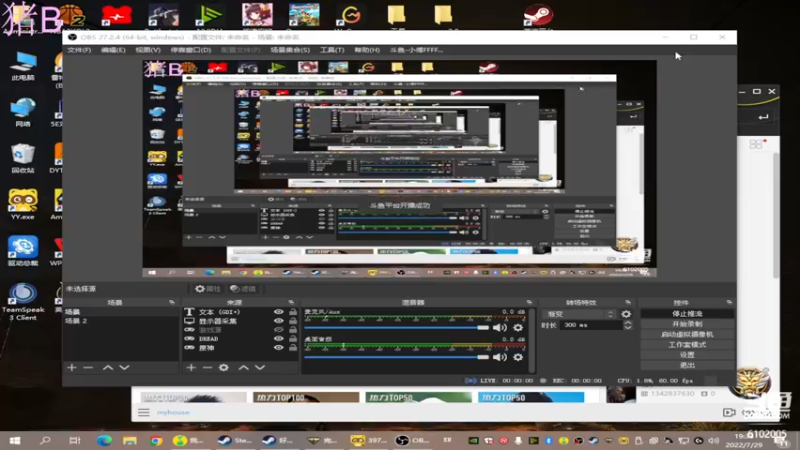Adjust the 麦克风/Aux volume slider

click(x=396, y=328)
